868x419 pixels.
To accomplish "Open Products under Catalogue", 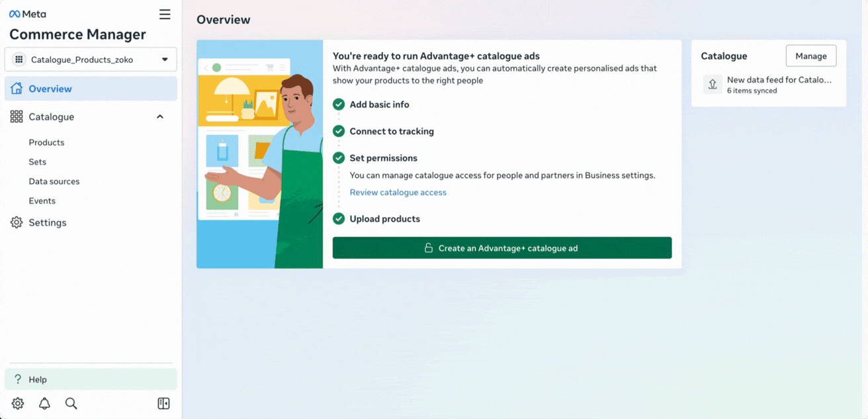I will (46, 142).
